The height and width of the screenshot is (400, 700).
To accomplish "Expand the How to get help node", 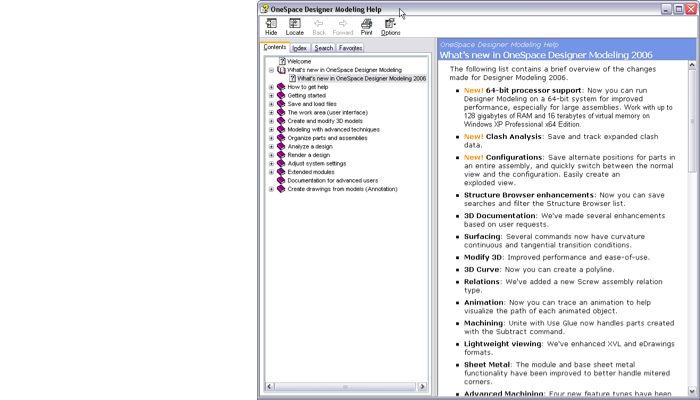I will tap(271, 87).
